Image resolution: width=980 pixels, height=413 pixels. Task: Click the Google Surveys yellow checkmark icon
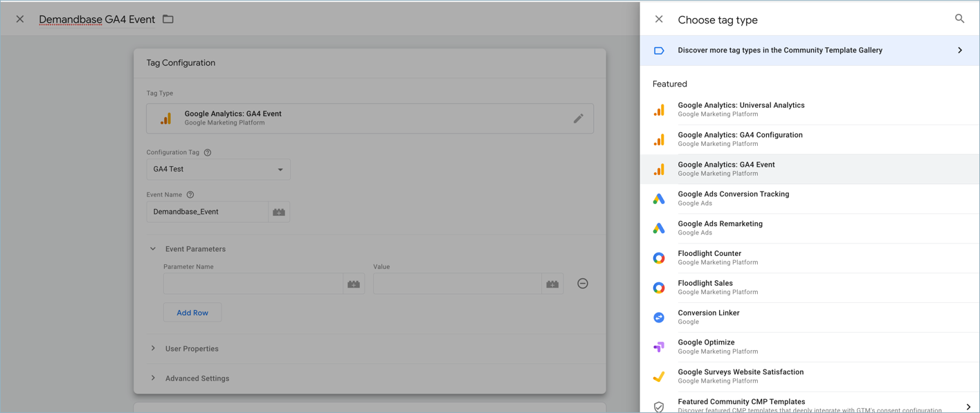pyautogui.click(x=659, y=377)
